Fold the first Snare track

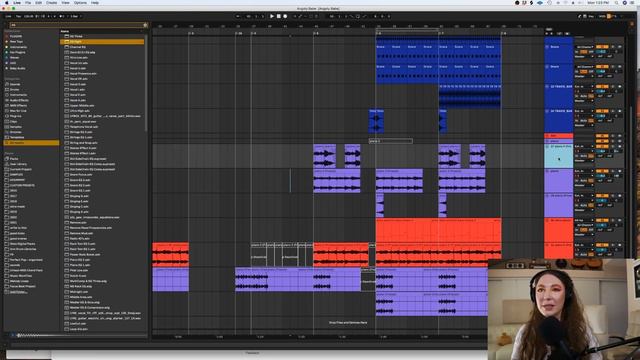(547, 47)
